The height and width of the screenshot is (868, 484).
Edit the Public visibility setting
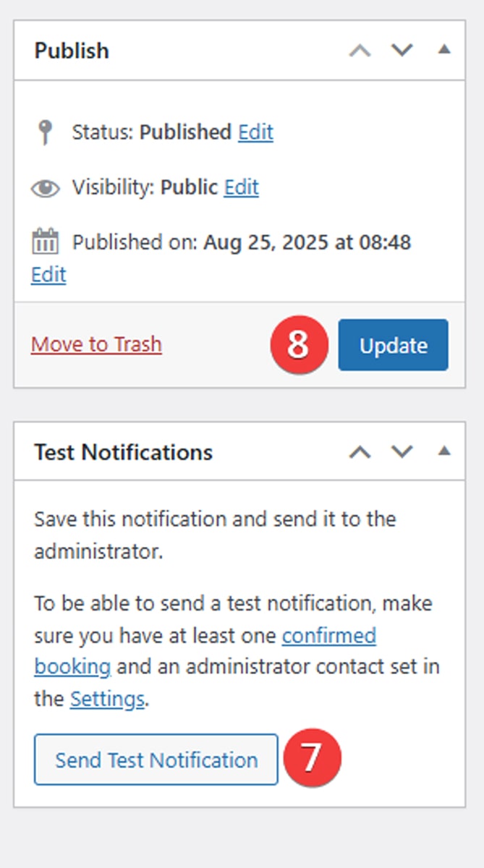coord(241,188)
